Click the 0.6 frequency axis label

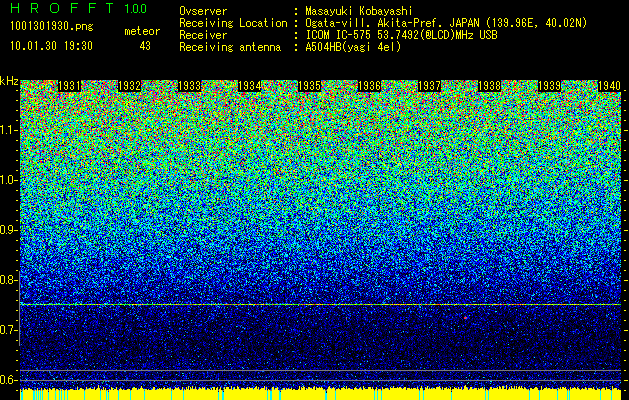[7, 380]
